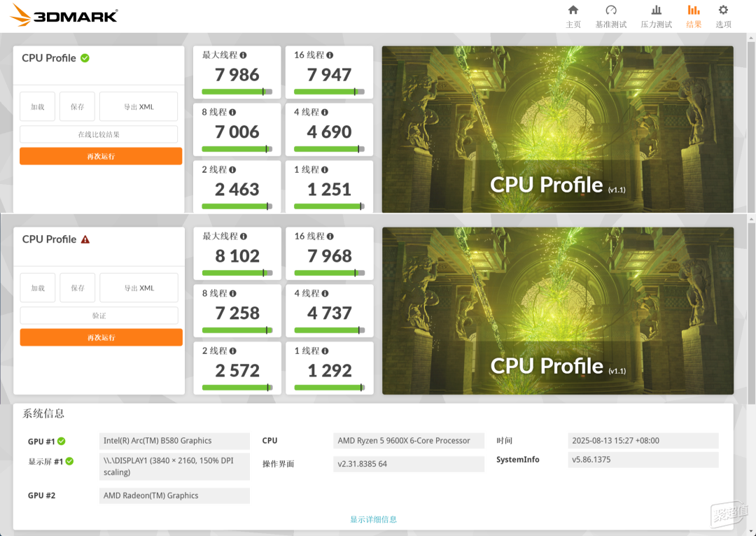Click the score bar under 7 258
The image size is (756, 536).
[x=237, y=330]
